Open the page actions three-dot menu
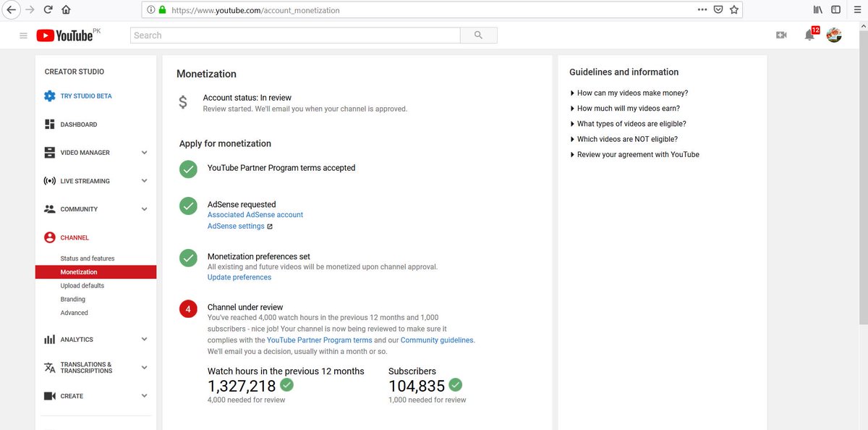The image size is (868, 430). 702,10
